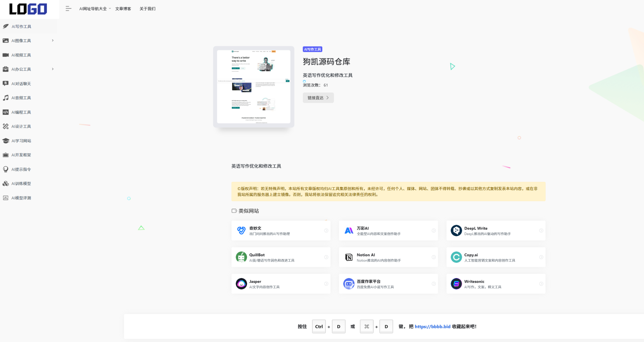The height and width of the screenshot is (342, 644).
Task: Click the AI设计工具 ruler-pencil icon
Action: click(6, 126)
